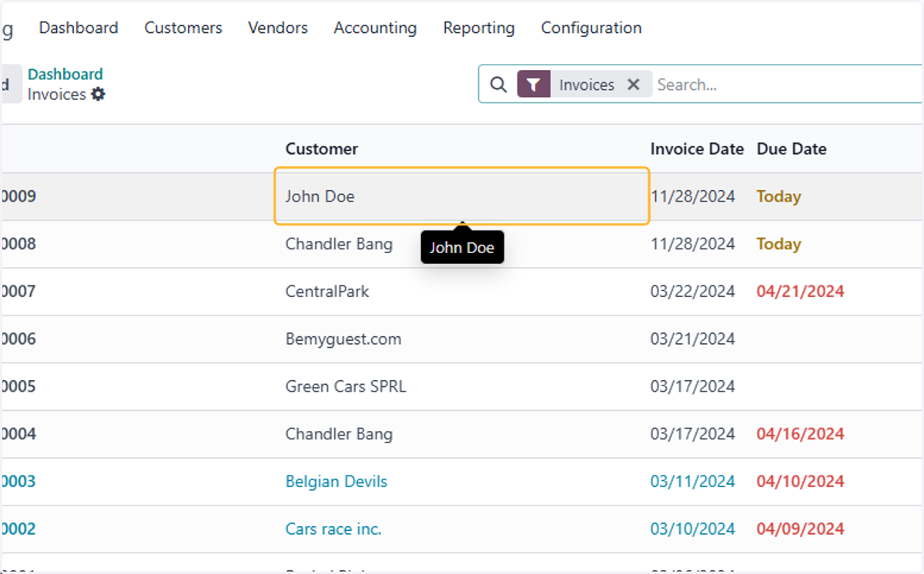Open the Belgian Devils invoice link
The image size is (924, 574).
coord(336,482)
